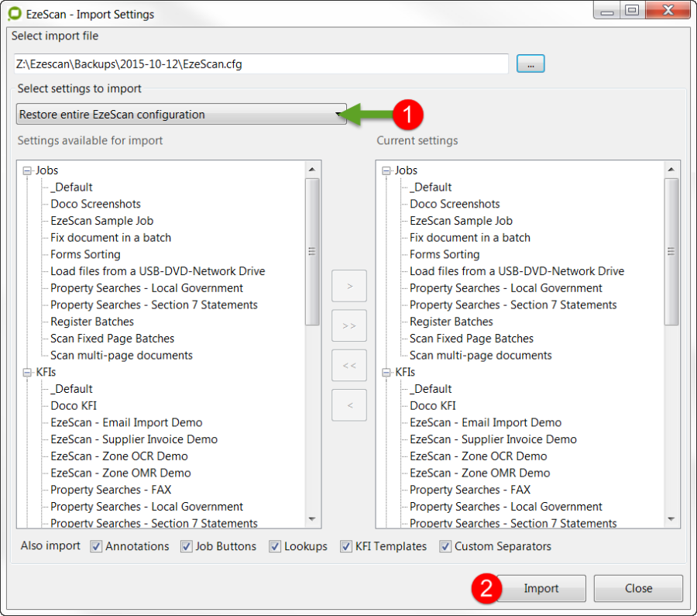Uncheck the Job Buttons option
697x616 pixels.
(187, 546)
